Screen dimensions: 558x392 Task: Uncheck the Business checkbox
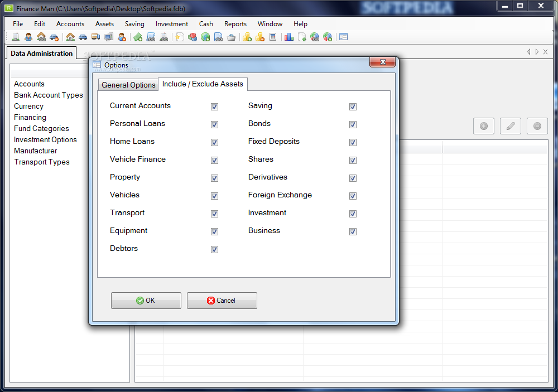(353, 231)
